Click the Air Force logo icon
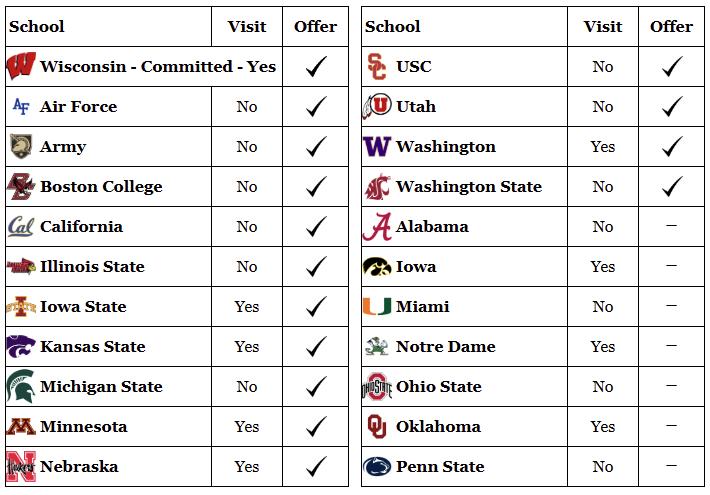This screenshot has height=495, width=710. tap(21, 106)
